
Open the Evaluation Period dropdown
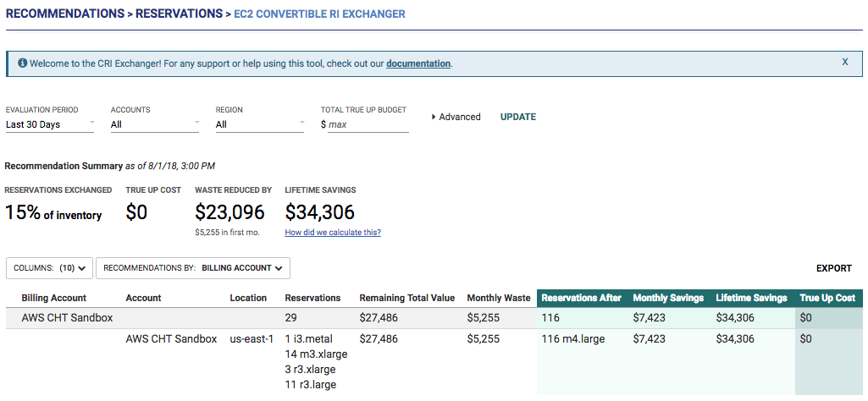[50, 124]
